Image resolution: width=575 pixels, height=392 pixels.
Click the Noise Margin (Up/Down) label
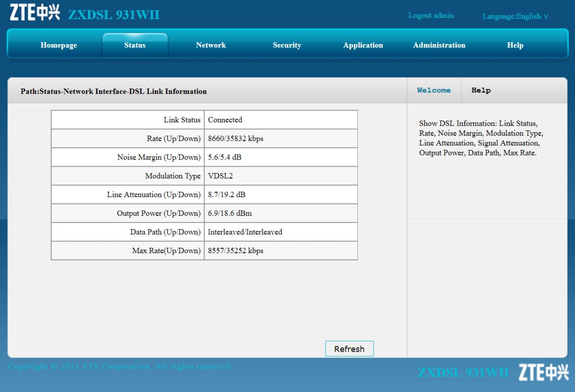[159, 157]
